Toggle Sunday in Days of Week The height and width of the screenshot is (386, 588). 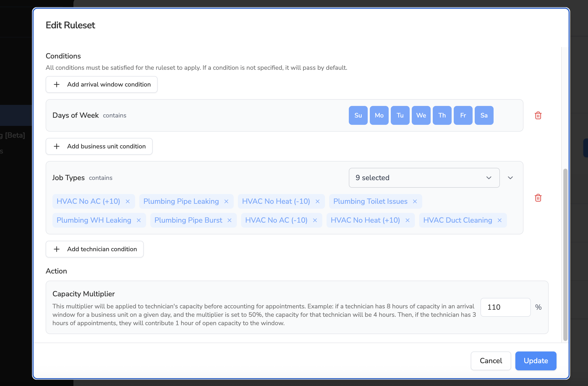[358, 115]
